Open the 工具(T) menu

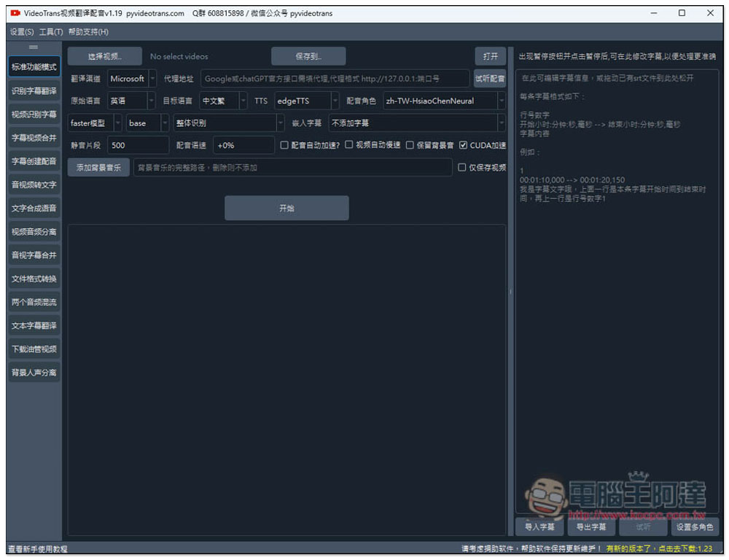point(51,31)
